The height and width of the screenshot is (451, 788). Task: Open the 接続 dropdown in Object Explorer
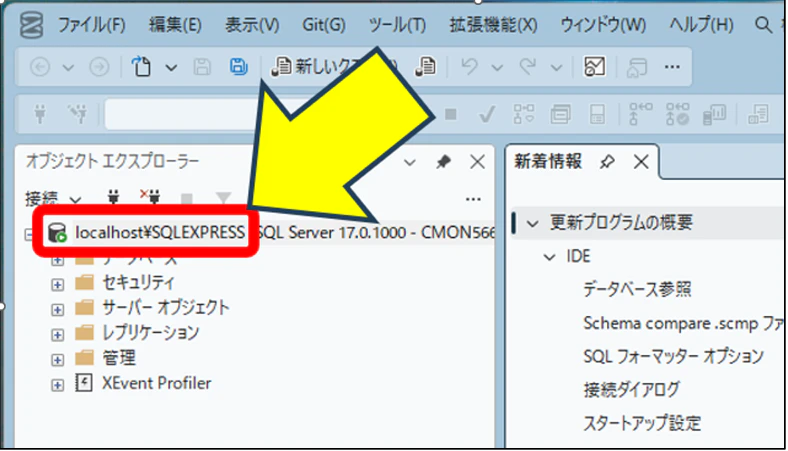tap(53, 199)
